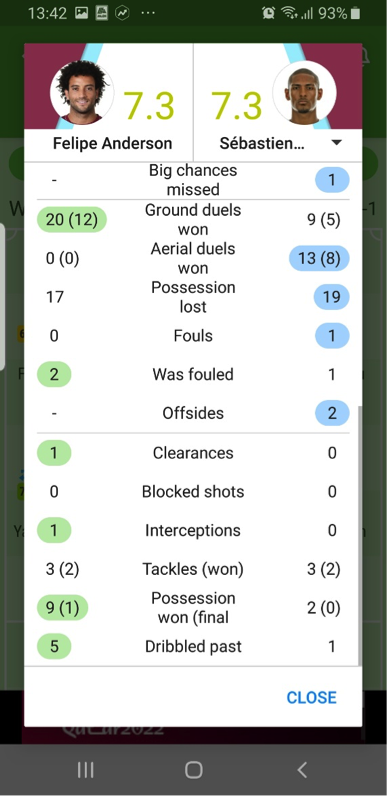Open the alarm clock status icon
This screenshot has width=387, height=796.
click(268, 13)
